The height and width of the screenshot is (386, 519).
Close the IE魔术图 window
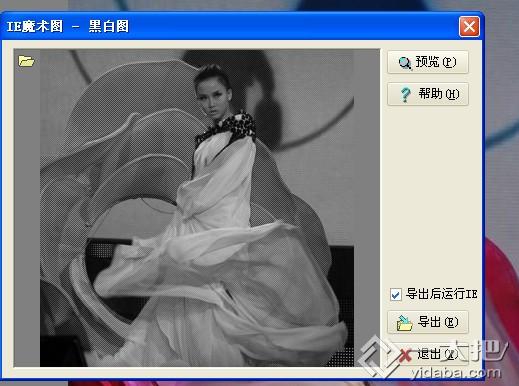click(x=469, y=26)
